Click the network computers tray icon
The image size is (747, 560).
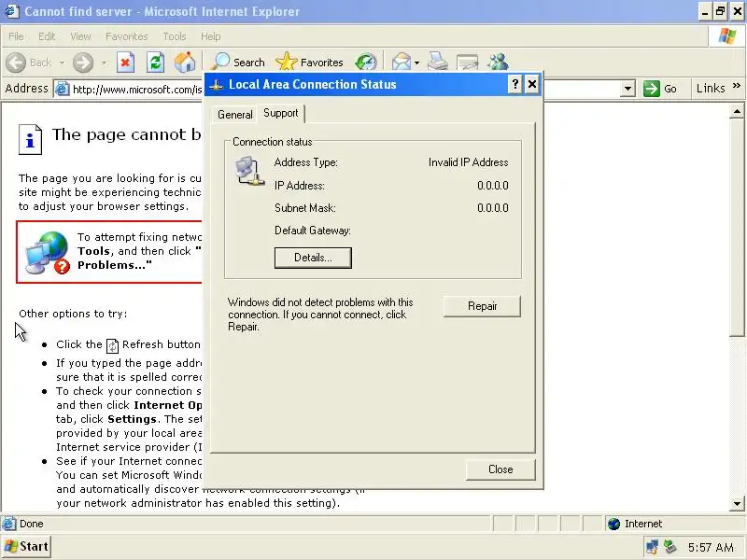pyautogui.click(x=651, y=547)
